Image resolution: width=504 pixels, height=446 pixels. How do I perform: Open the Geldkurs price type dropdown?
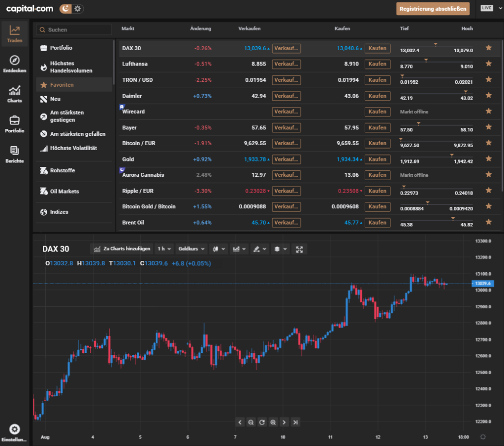[189, 249]
